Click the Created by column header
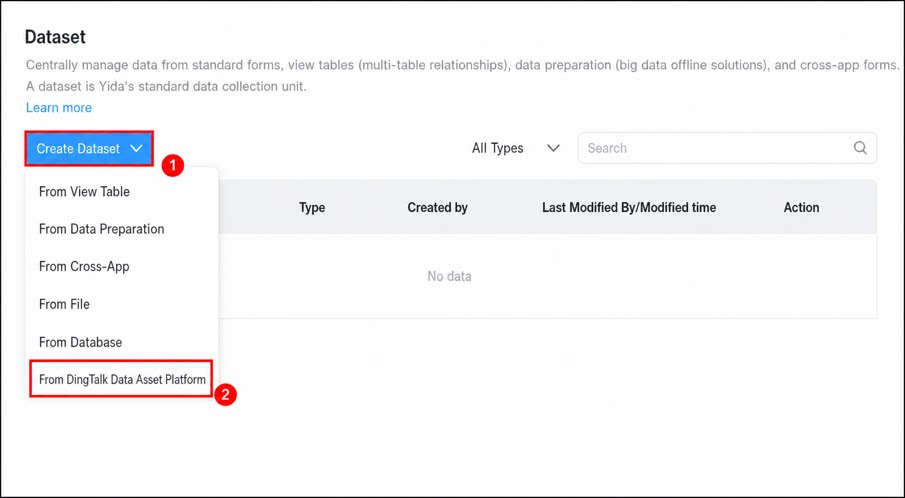This screenshot has width=905, height=498. pyautogui.click(x=437, y=208)
